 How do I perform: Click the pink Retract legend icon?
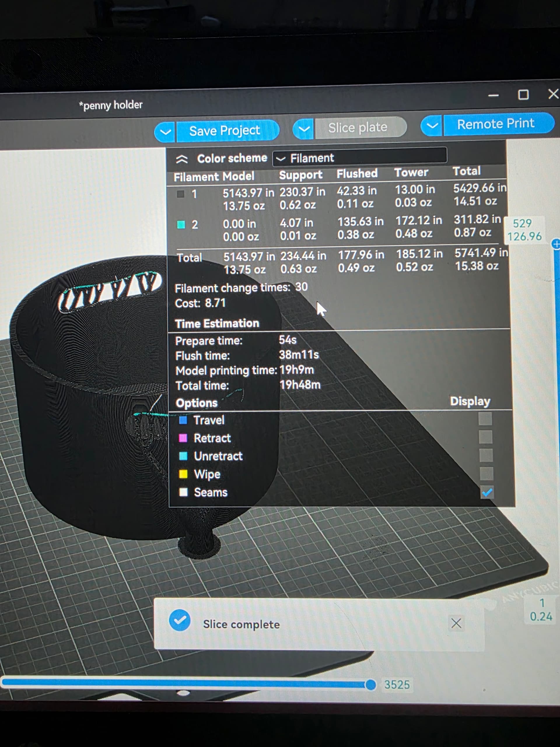click(183, 438)
